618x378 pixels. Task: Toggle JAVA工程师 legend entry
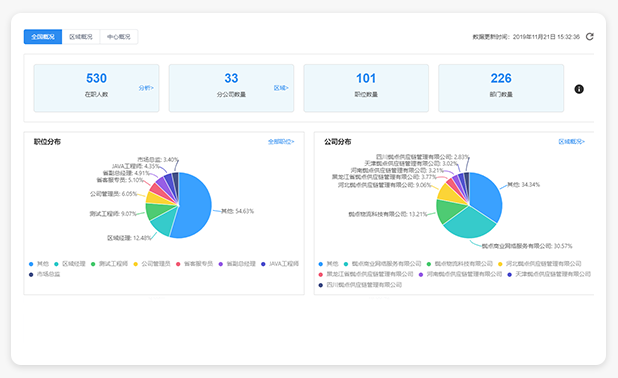pos(280,264)
